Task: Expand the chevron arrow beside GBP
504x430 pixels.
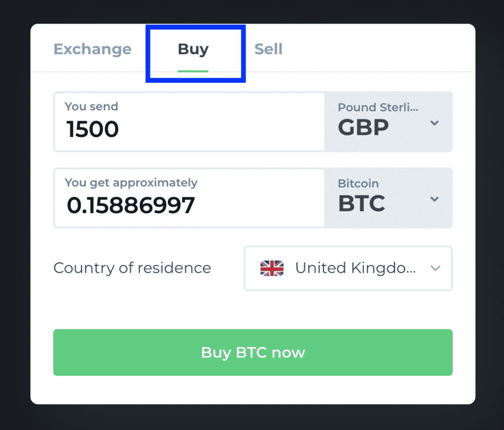Action: click(434, 123)
